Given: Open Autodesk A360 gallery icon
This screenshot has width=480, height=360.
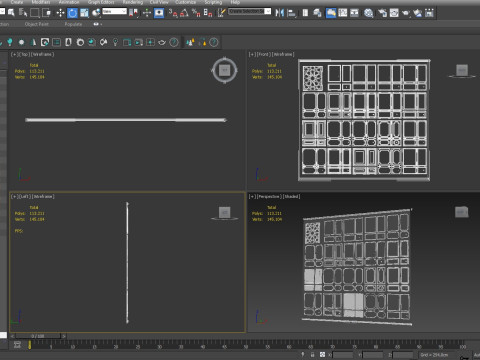Looking at the screenshot, I should point(429,13).
